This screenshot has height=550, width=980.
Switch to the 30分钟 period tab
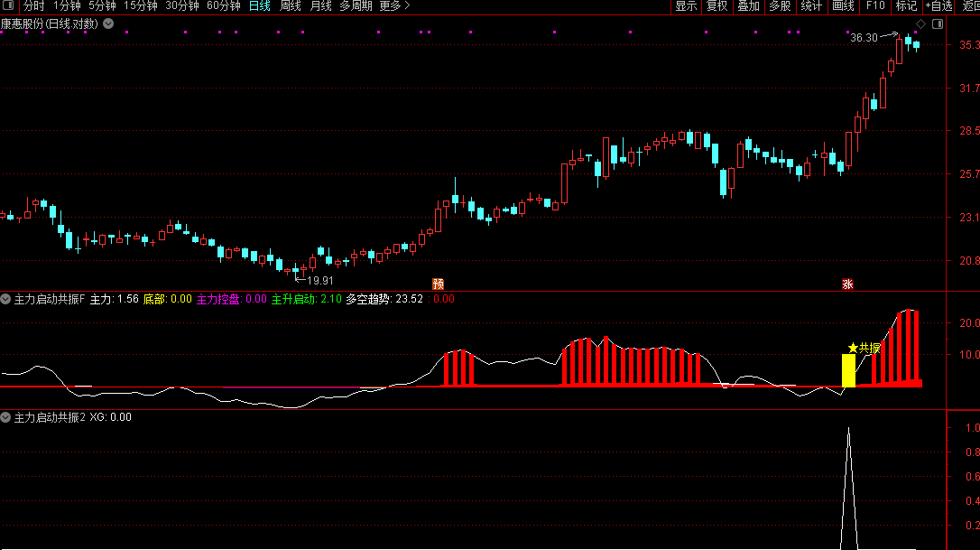[182, 6]
